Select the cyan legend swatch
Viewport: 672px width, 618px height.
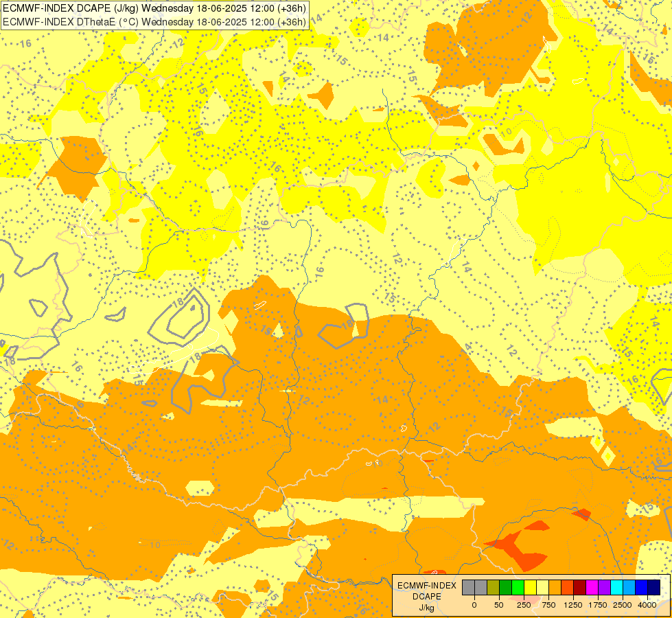point(616,588)
